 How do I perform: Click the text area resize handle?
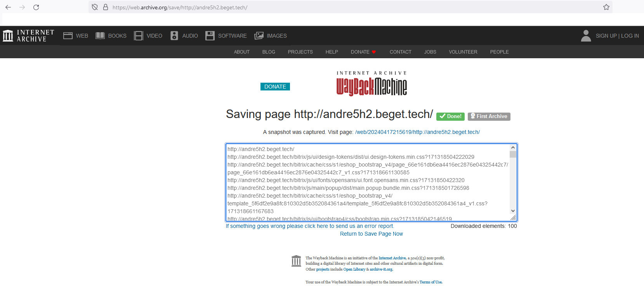(x=513, y=218)
